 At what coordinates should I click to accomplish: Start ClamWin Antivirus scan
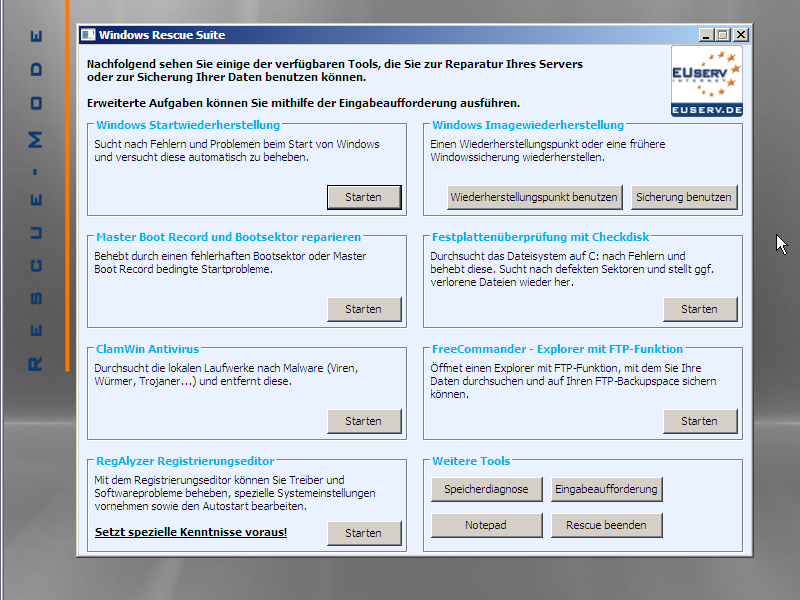click(x=364, y=421)
